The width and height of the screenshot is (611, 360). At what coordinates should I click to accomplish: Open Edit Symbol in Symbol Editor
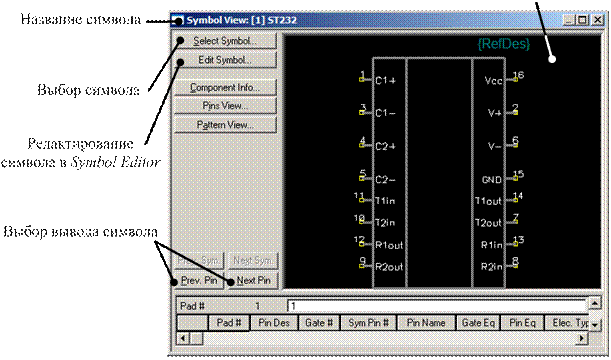pos(225,60)
